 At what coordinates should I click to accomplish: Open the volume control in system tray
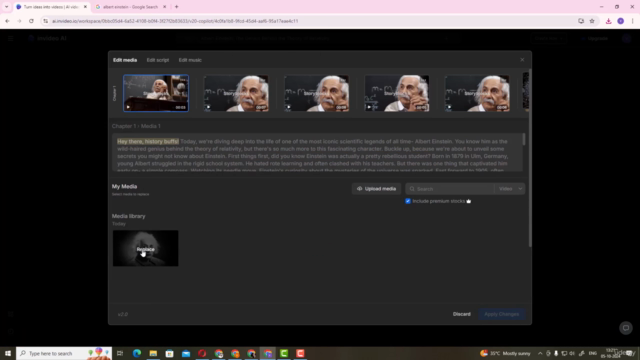(x=572, y=353)
